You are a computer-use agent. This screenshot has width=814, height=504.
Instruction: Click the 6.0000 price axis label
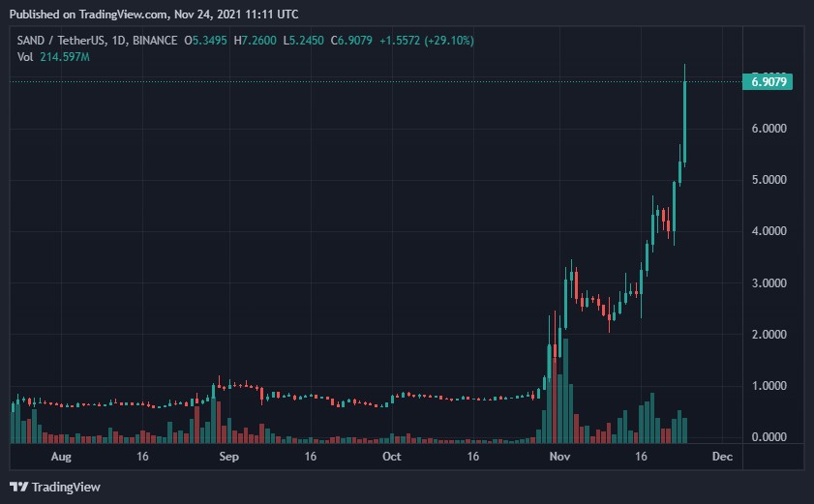tap(767, 129)
